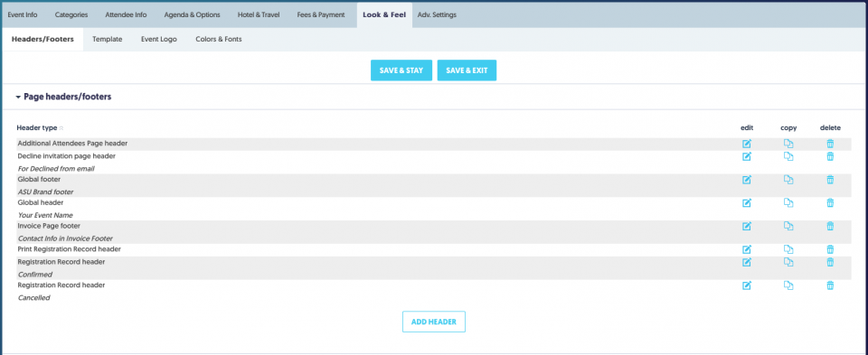Open the Adv. Settings tab
This screenshot has width=868, height=355.
438,15
